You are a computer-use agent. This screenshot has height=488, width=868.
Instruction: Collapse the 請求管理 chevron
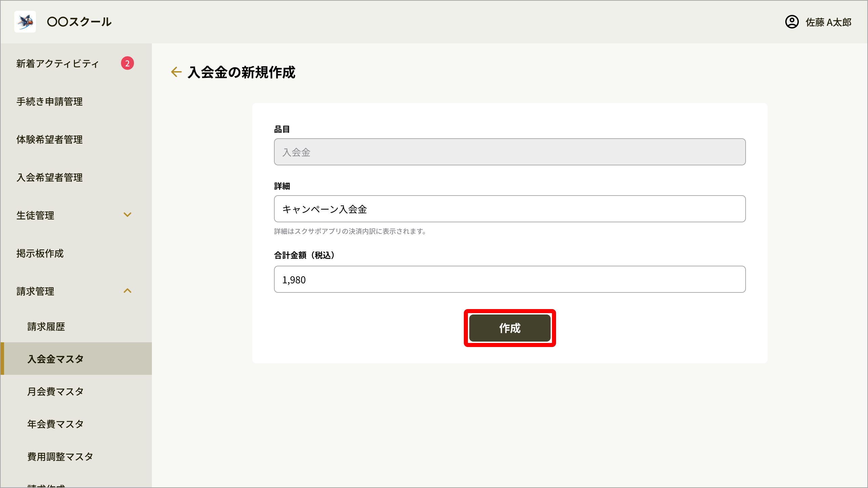click(x=127, y=291)
